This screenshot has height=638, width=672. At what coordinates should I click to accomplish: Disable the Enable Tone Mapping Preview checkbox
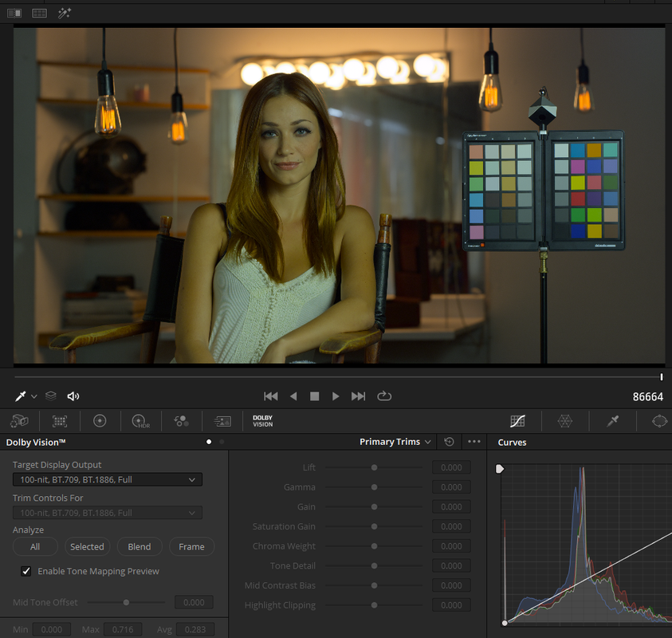(26, 571)
